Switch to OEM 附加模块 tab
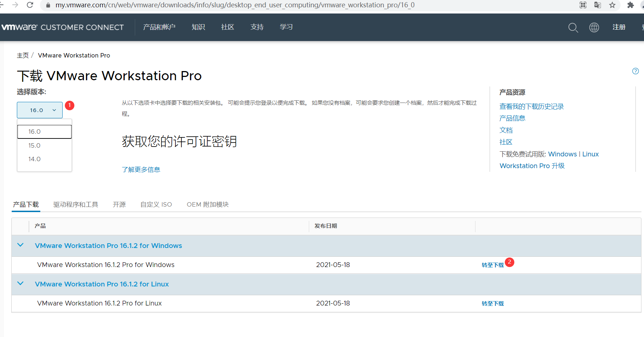The width and height of the screenshot is (644, 337). 208,204
